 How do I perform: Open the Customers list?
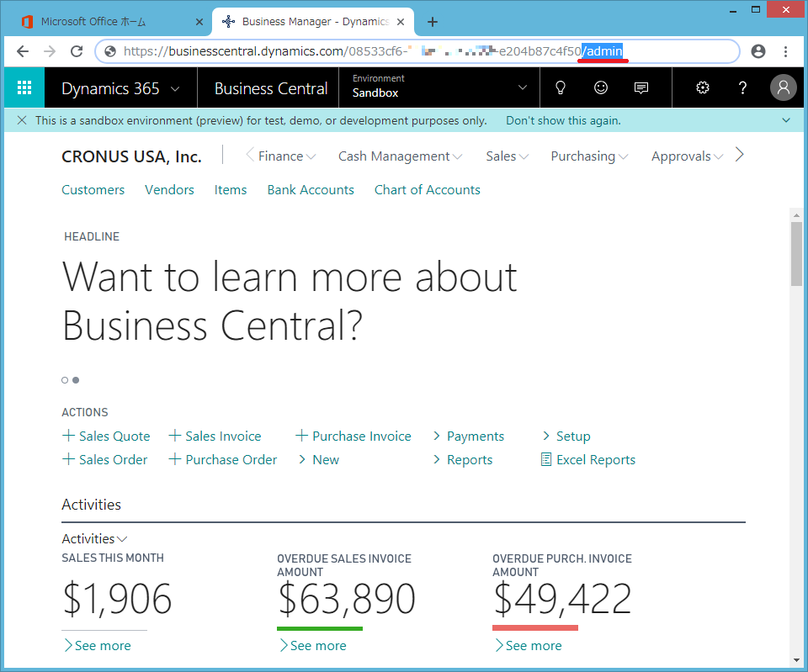point(93,189)
